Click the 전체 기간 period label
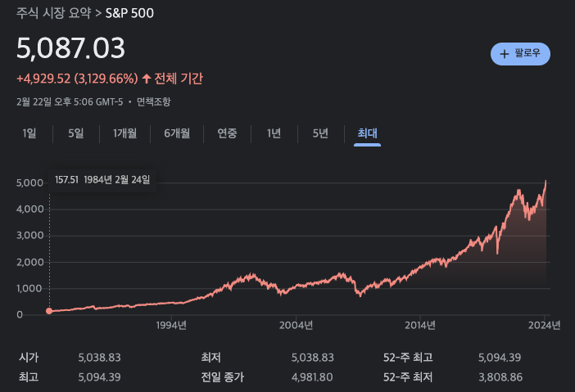This screenshot has height=392, width=575. [179, 79]
